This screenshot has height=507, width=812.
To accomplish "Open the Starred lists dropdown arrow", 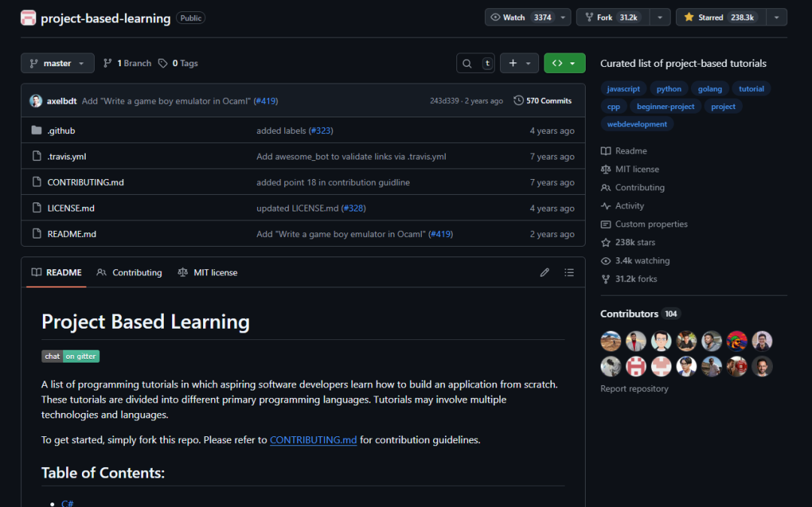I will (776, 17).
